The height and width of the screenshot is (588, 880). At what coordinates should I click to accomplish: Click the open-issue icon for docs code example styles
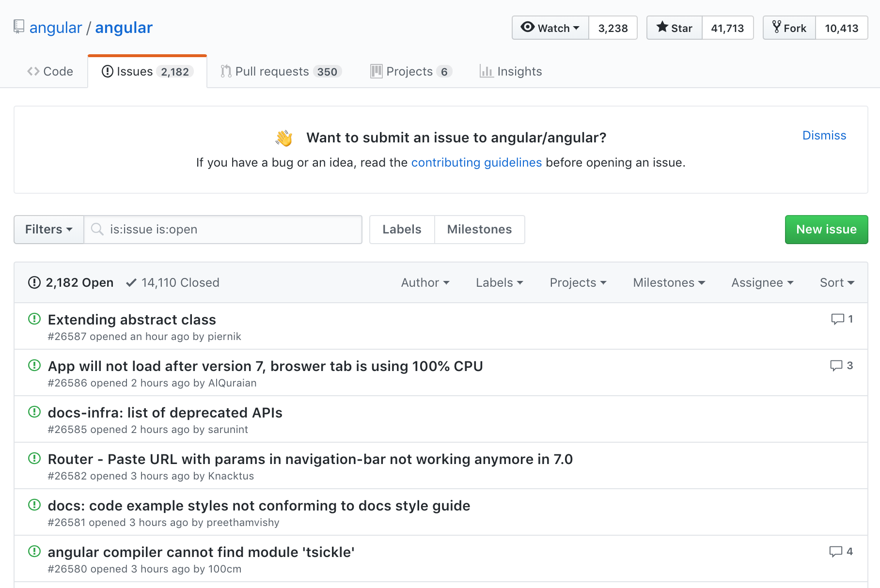(x=34, y=505)
